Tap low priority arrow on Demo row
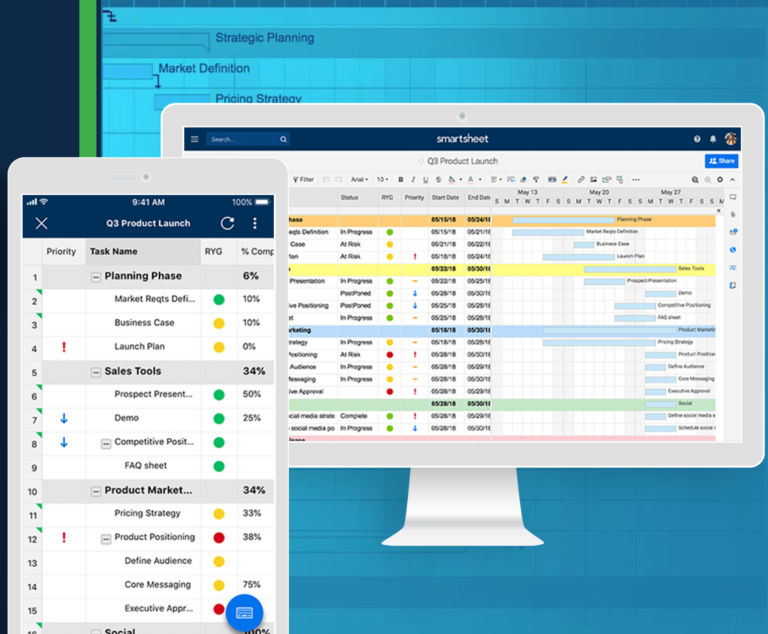This screenshot has width=768, height=634. [x=64, y=418]
